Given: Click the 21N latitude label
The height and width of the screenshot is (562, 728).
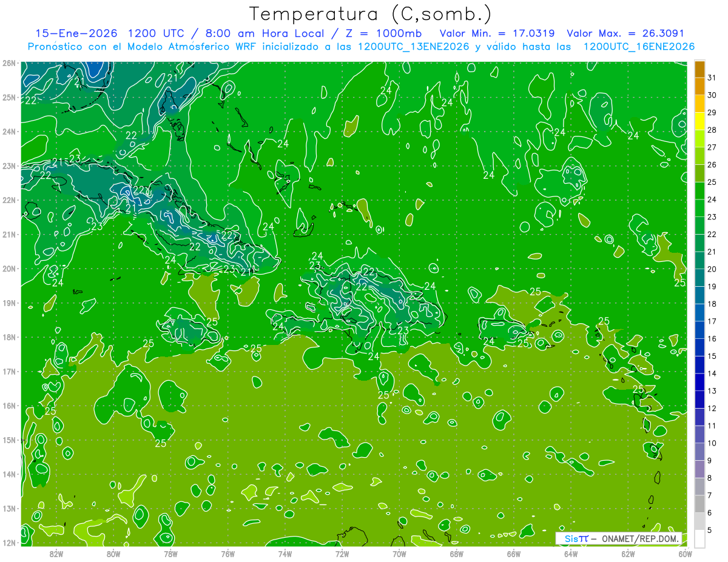Looking at the screenshot, I should [x=9, y=234].
